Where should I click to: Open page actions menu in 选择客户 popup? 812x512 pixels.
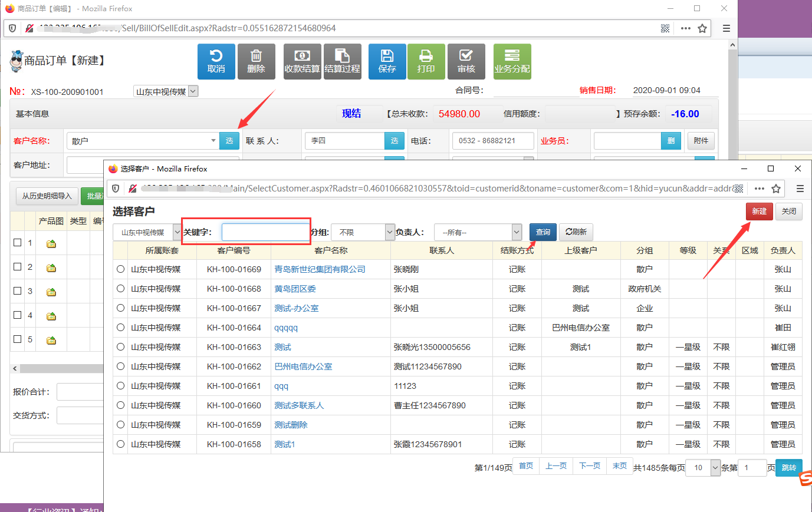(x=759, y=189)
